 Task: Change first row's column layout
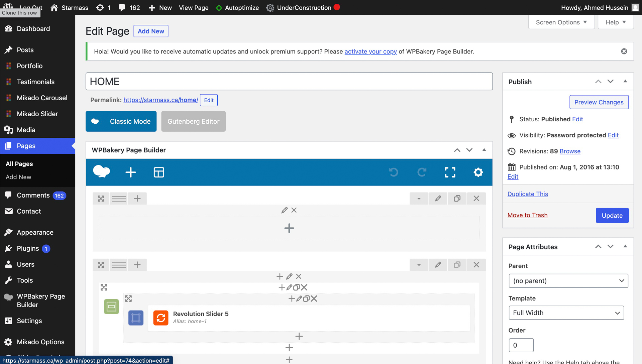click(119, 199)
